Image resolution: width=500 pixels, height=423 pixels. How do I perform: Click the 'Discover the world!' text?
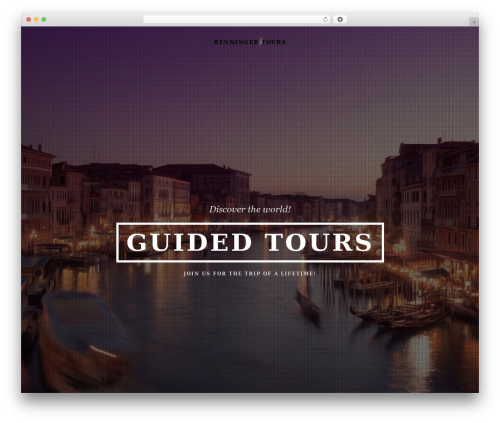[250, 209]
